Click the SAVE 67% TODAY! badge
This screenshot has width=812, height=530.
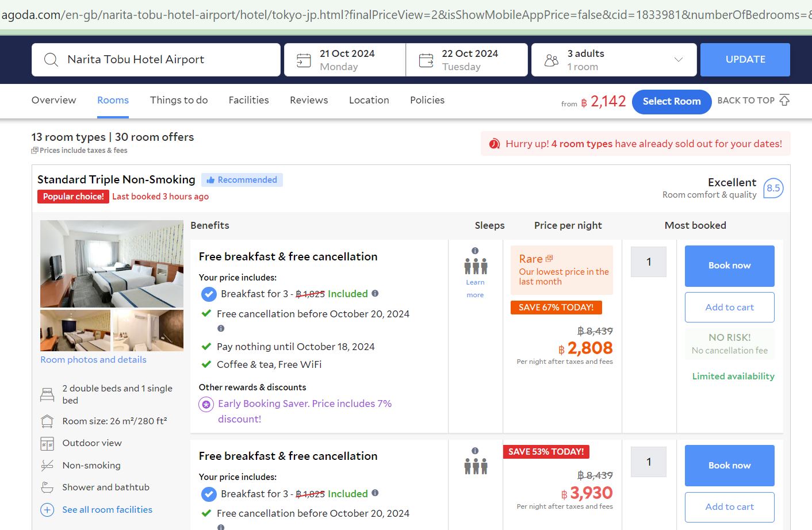pos(556,308)
